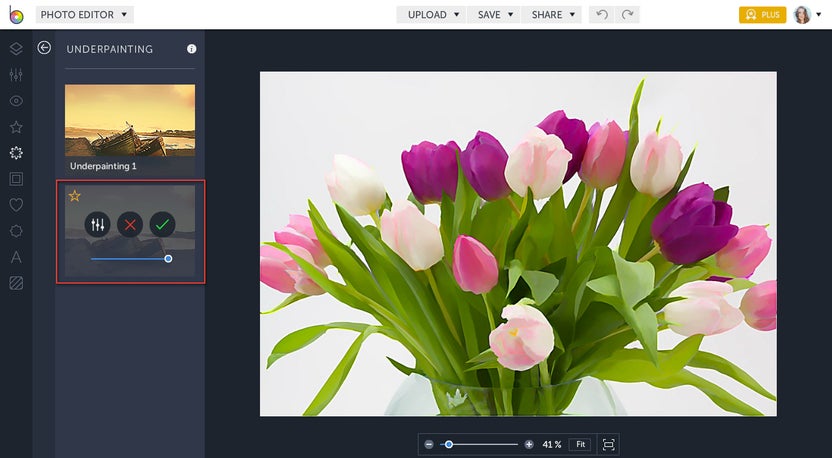This screenshot has height=458, width=832.
Task: Click the BeFunky logo icon
Action: (x=16, y=15)
